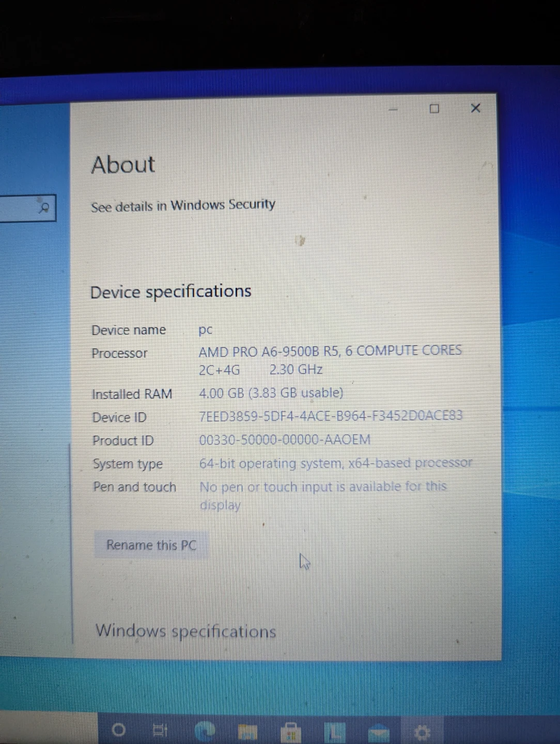Click Product ID 00330-50000-00000-AAOEM
Screen dimensions: 560x744
(x=285, y=440)
